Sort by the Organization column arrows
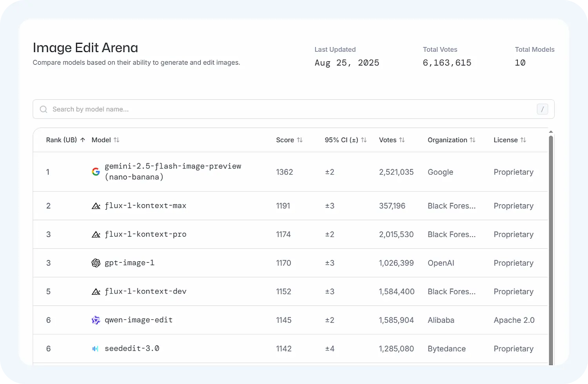 (x=472, y=140)
